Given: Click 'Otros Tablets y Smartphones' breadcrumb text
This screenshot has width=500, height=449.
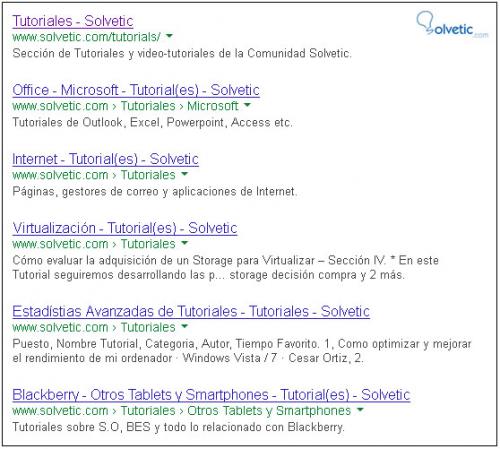Looking at the screenshot, I should point(269,411).
